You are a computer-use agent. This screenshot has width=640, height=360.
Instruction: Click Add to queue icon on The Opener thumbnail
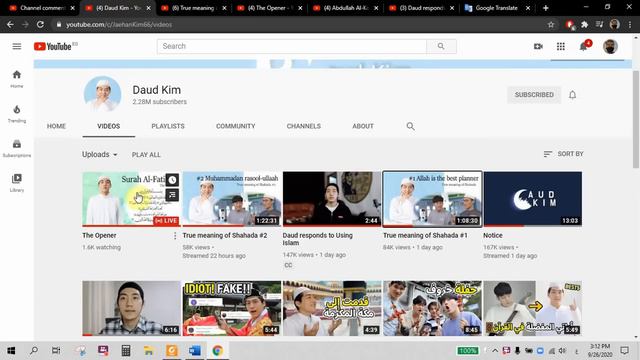172,195
